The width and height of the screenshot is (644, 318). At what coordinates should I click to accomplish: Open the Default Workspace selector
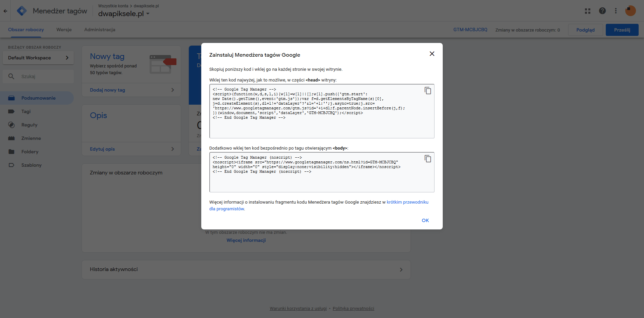coord(38,58)
